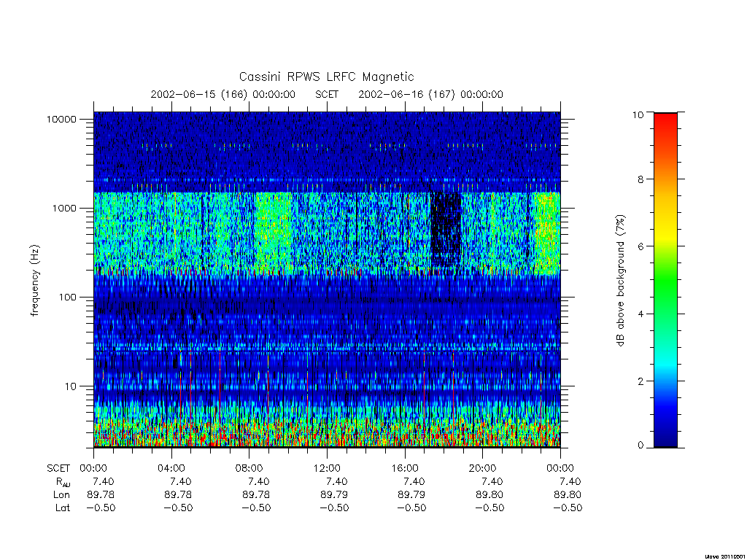Click the Lon value 89.78 under 04:00

[178, 495]
